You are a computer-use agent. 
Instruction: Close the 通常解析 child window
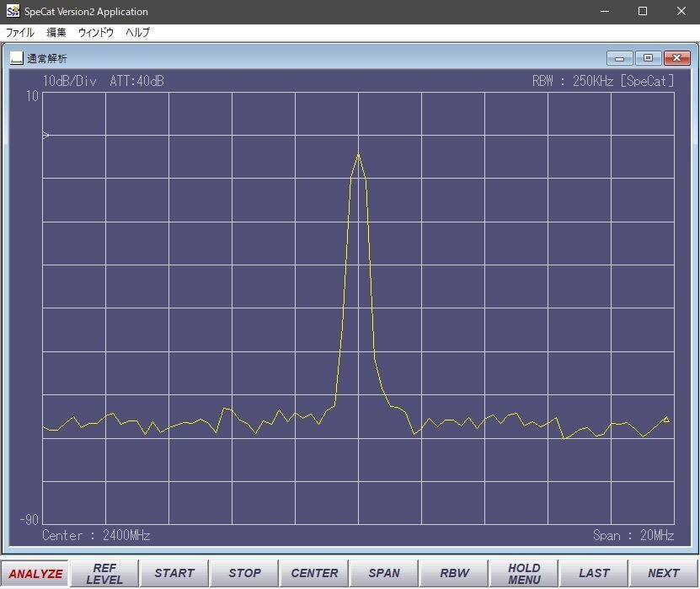click(676, 58)
